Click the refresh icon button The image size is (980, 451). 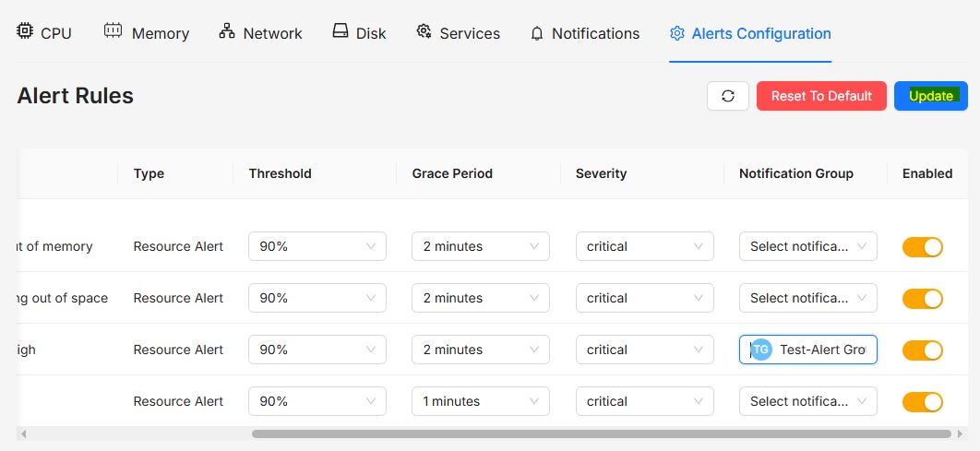coord(728,96)
